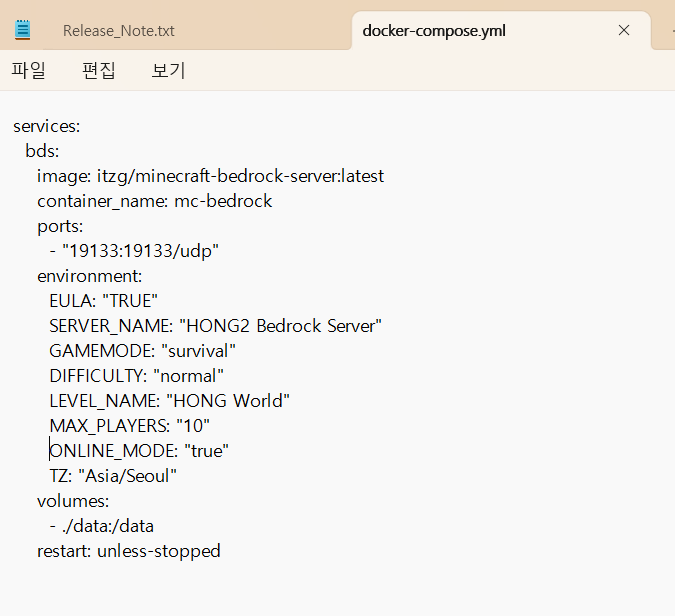Click the TZ "Asia/Seoul" line
Image resolution: width=675 pixels, height=616 pixels.
113,476
